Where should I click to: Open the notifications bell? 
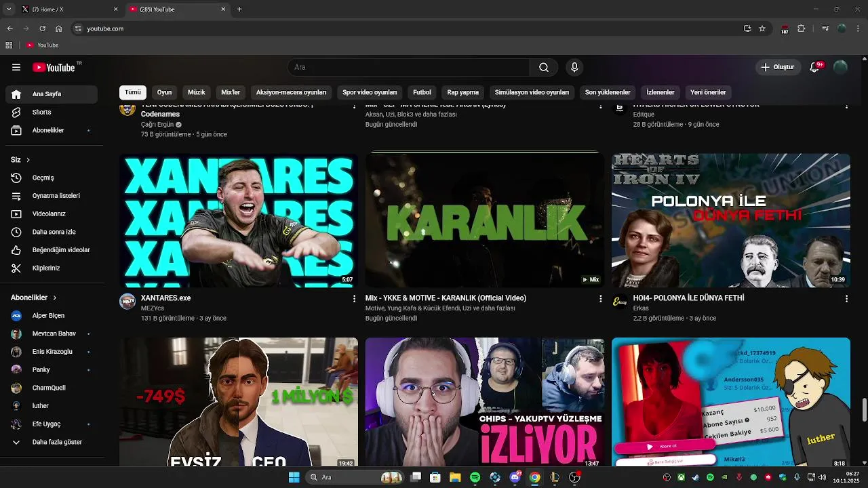coord(815,67)
